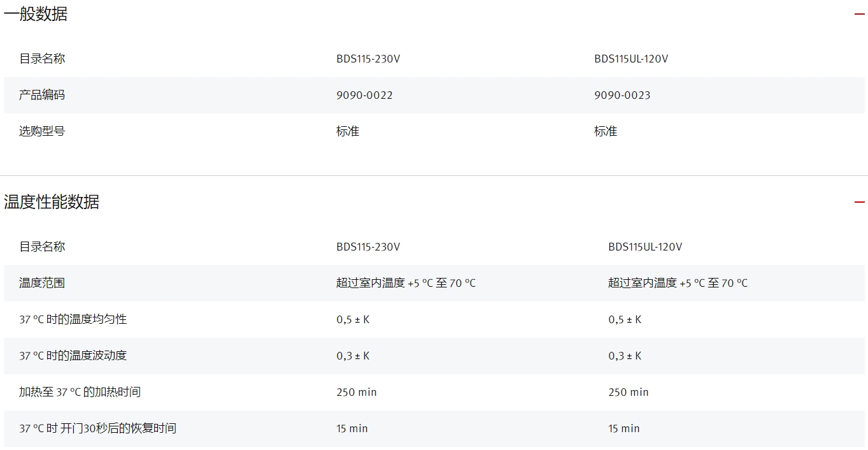868x450 pixels.
Task: Select temperature range value for BDS115UL-120V
Action: coord(678,283)
